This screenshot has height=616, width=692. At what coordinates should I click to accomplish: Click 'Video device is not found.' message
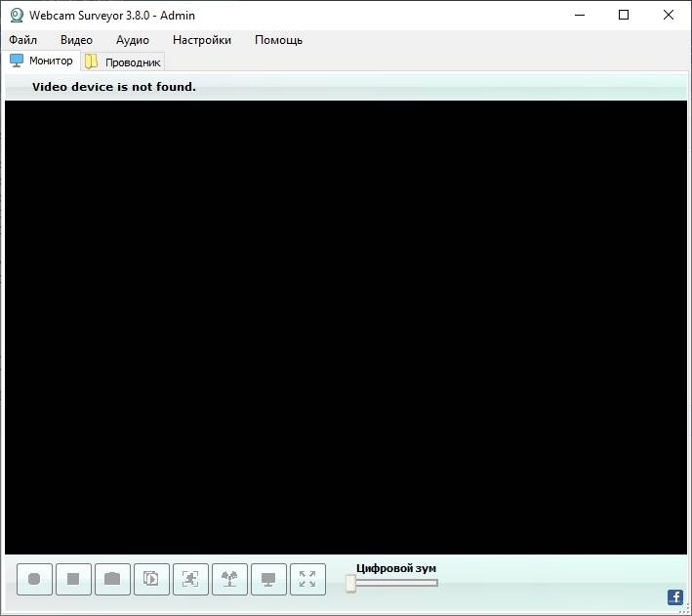(114, 87)
